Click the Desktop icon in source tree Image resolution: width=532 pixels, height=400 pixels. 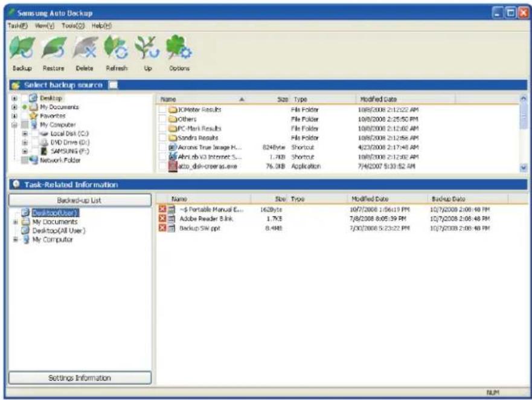(33, 98)
